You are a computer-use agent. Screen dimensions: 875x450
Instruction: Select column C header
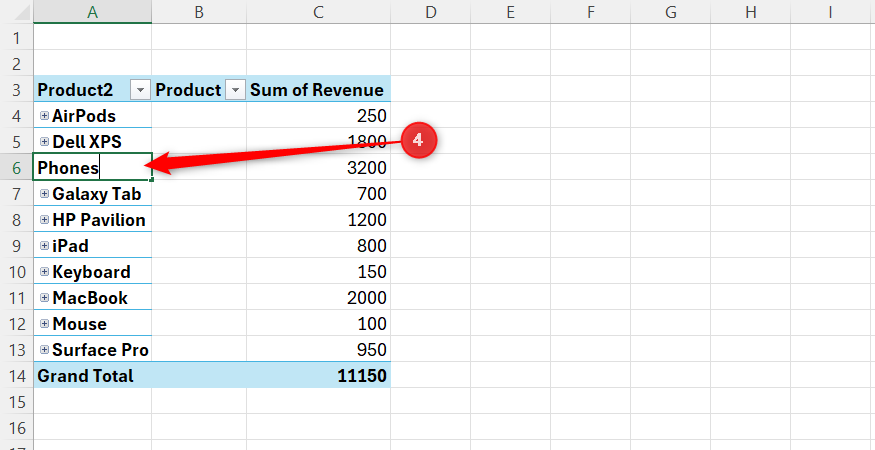[x=319, y=12]
